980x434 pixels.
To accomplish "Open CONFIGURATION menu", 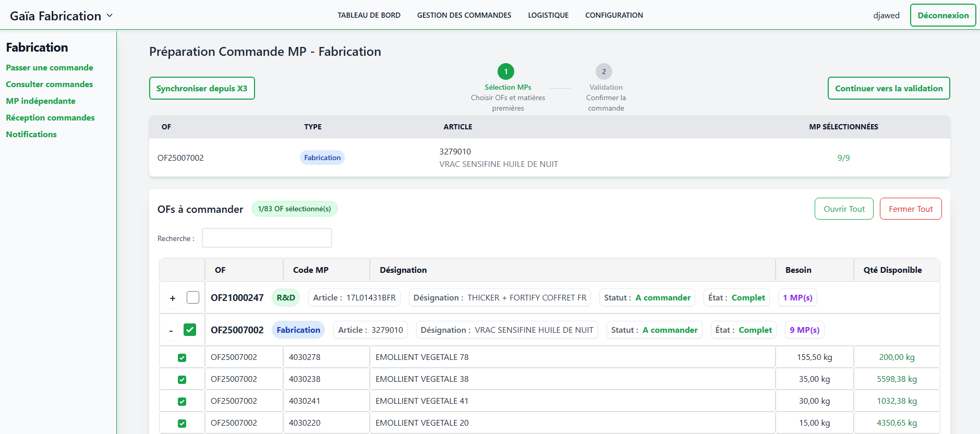I will point(614,15).
